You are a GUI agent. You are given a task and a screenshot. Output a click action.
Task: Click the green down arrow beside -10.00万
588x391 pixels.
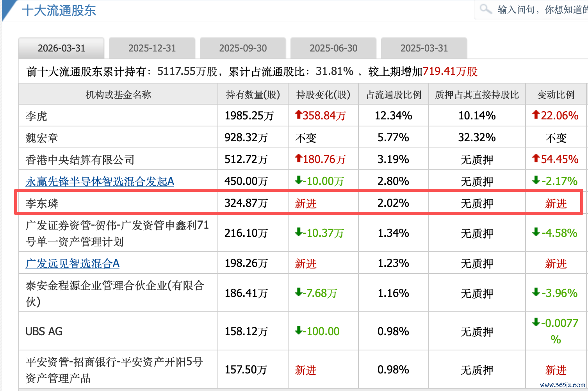pos(298,180)
